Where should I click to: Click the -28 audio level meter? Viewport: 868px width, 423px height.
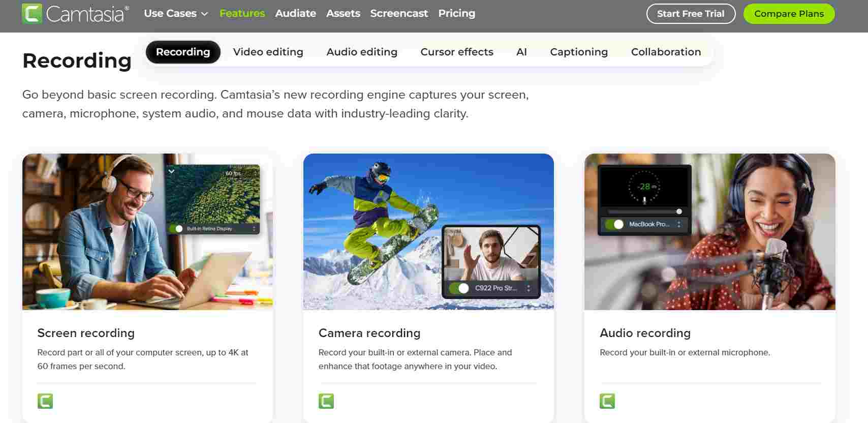pyautogui.click(x=644, y=187)
